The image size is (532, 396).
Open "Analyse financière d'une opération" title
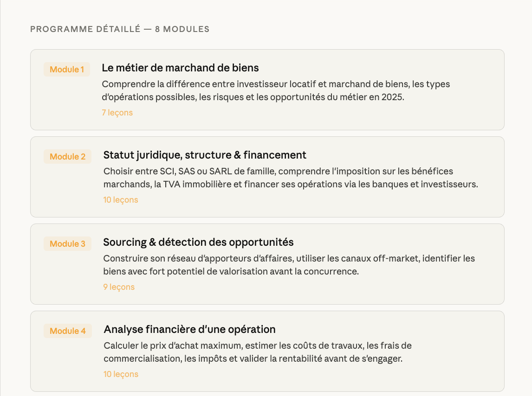point(189,329)
